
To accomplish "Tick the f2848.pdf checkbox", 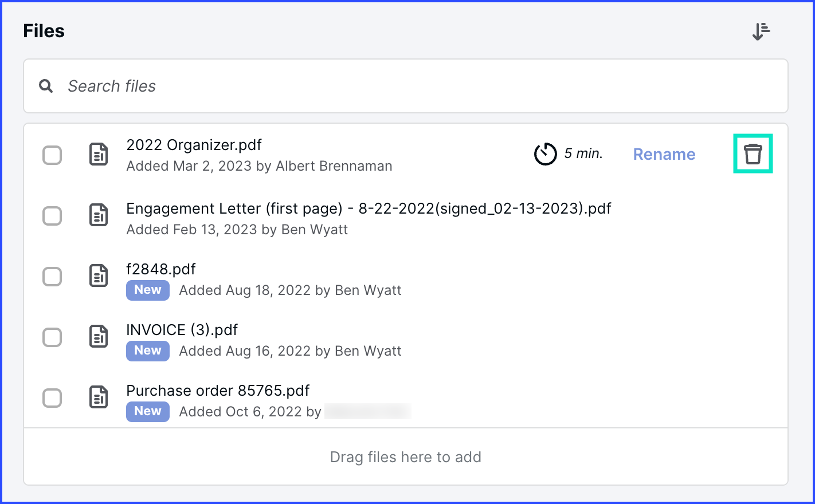I will [x=52, y=277].
